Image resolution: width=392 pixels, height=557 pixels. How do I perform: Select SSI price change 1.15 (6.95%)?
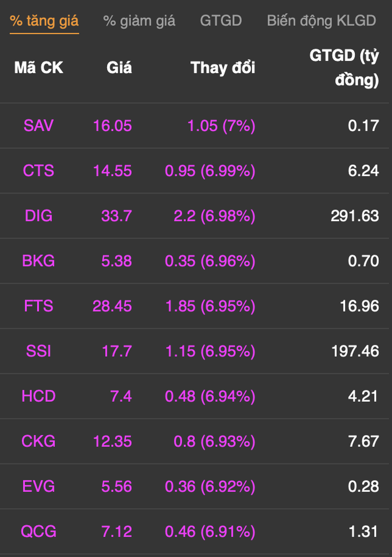point(210,351)
